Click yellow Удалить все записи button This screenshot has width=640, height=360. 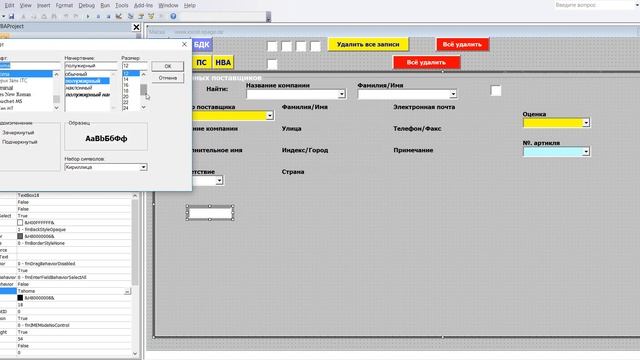pos(368,44)
